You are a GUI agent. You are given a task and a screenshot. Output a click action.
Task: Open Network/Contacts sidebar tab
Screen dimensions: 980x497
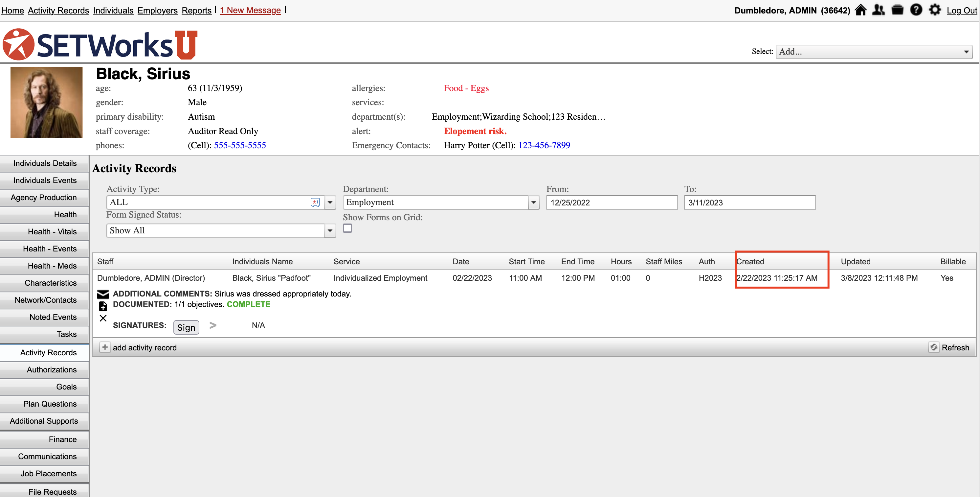[45, 300]
